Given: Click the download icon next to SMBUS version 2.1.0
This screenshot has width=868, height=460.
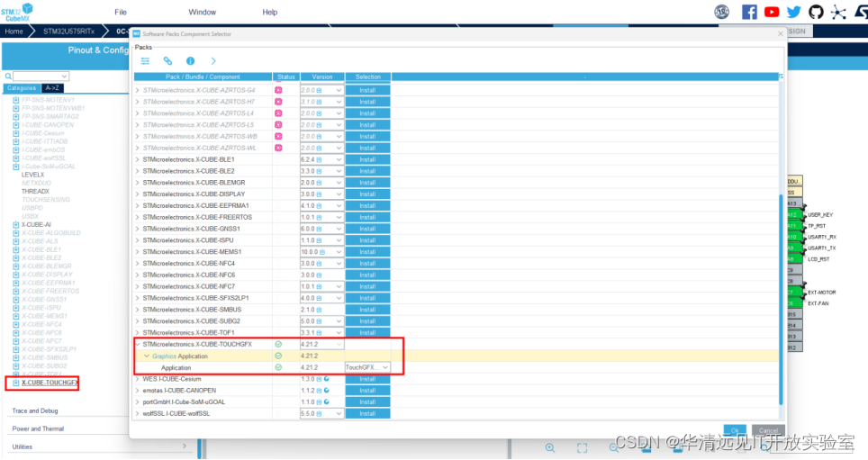Looking at the screenshot, I should tap(319, 310).
